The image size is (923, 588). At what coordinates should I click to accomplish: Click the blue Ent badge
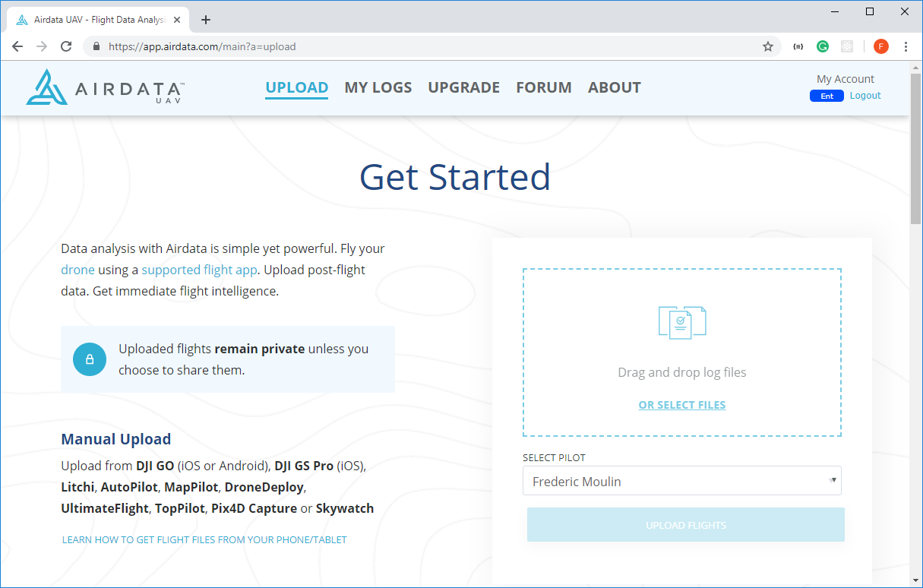click(x=827, y=96)
